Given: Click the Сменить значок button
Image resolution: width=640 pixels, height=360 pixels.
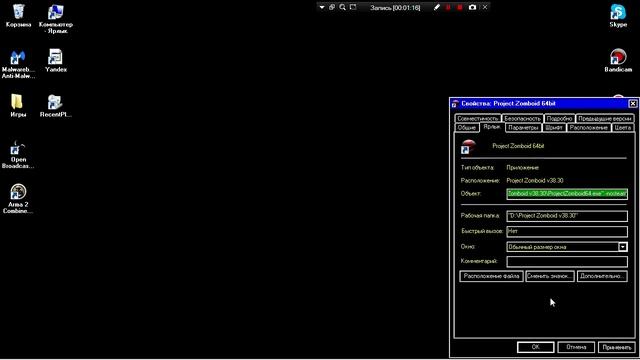Looking at the screenshot, I should [550, 276].
